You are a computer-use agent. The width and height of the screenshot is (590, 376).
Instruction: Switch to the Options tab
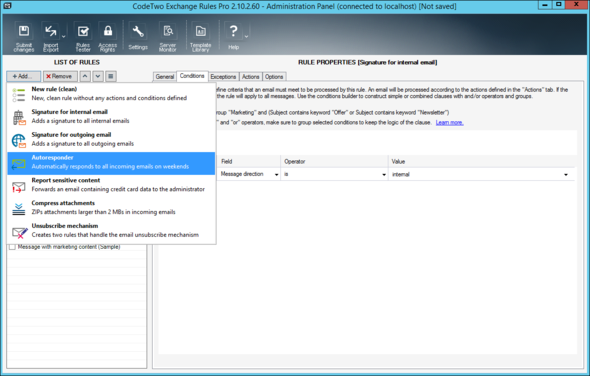click(x=274, y=77)
